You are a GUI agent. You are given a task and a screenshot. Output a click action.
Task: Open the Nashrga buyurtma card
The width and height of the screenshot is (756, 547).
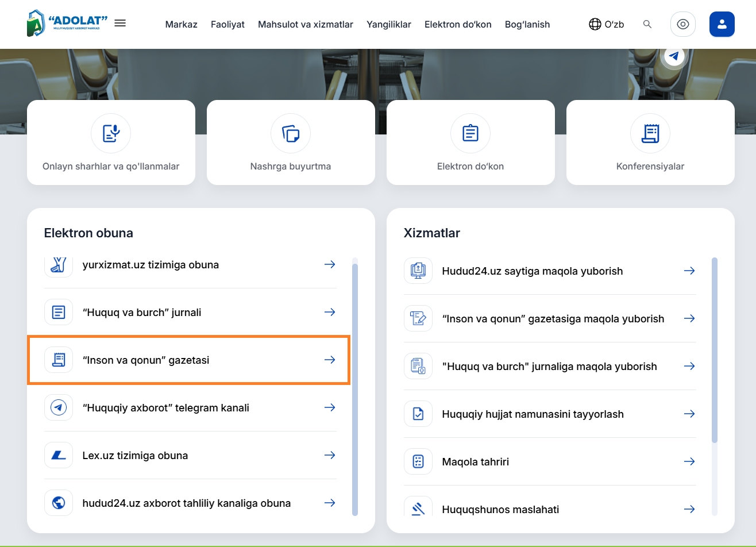[291, 142]
